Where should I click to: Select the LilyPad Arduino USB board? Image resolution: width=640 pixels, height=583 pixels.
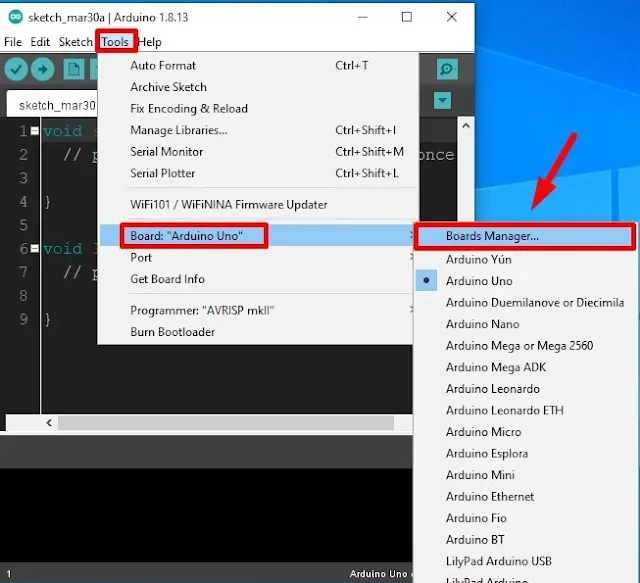click(x=525, y=561)
